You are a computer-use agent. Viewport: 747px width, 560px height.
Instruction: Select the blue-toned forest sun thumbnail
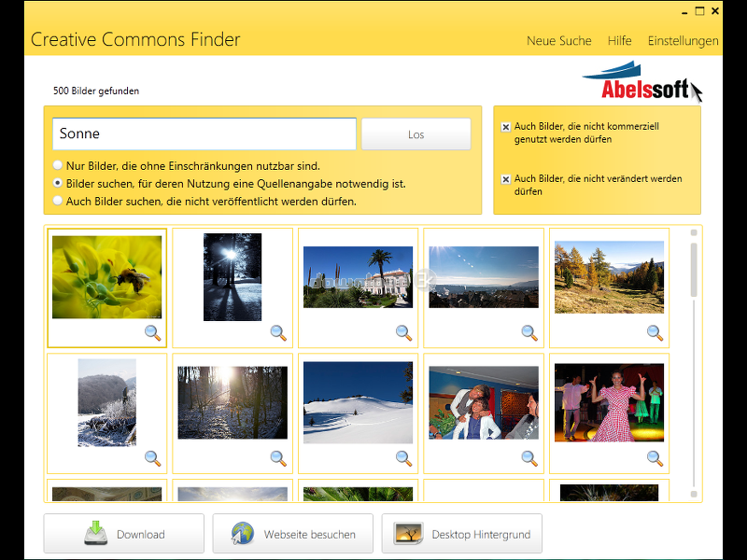click(x=233, y=277)
